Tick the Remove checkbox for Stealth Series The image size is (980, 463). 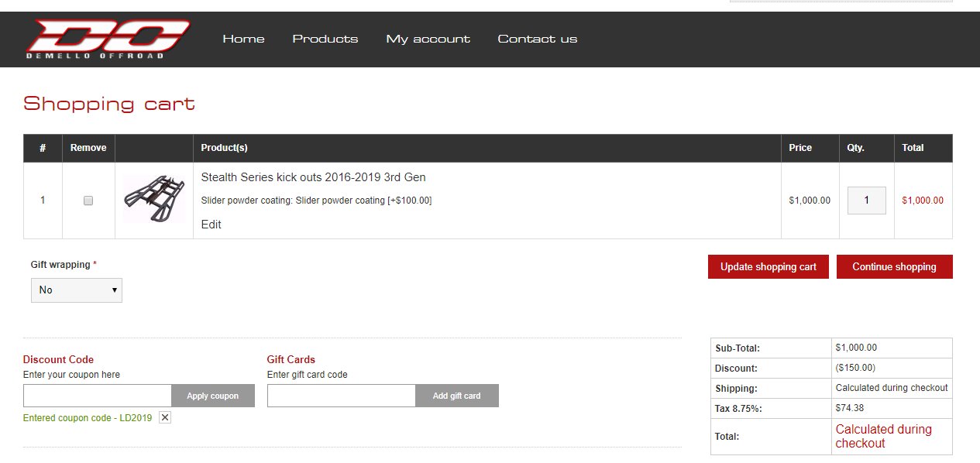tap(88, 201)
